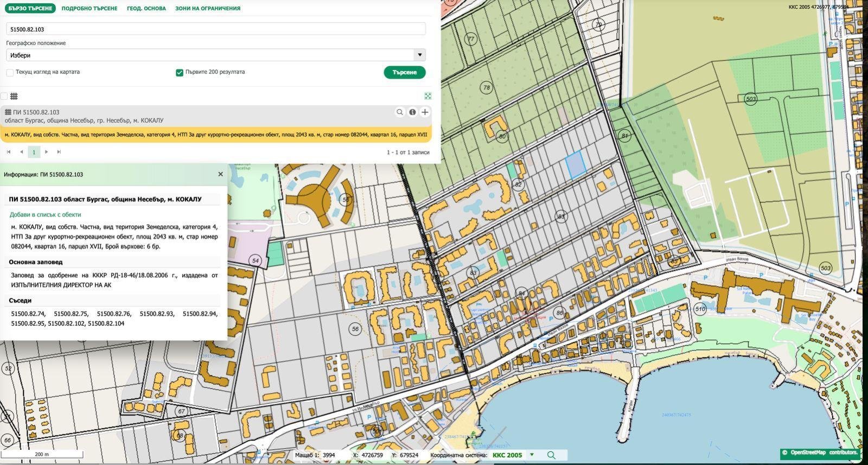Click 'Добави в списък с обекти' link

46,214
